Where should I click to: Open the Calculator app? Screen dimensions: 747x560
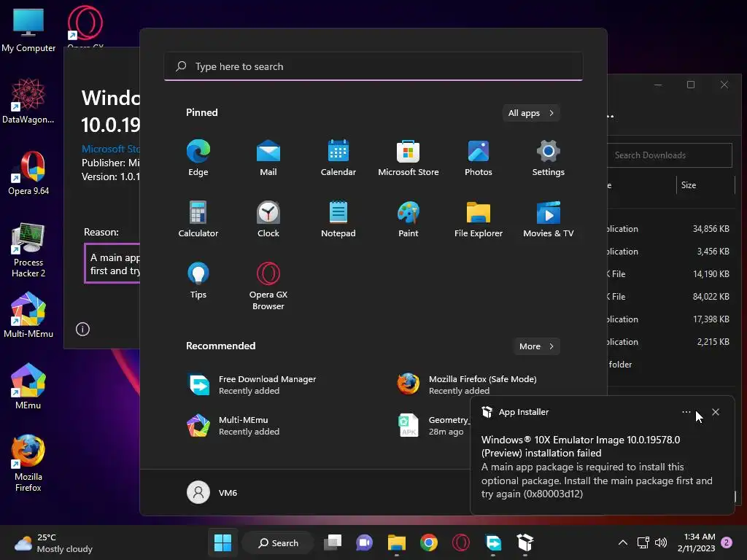pos(198,219)
